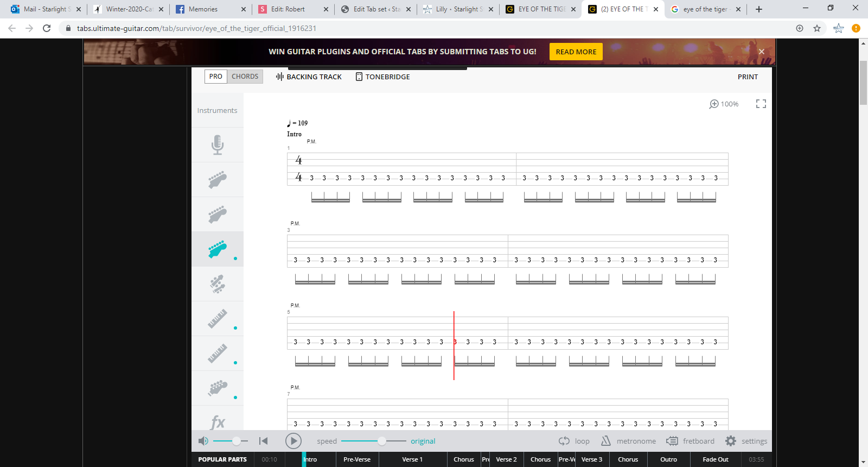Image resolution: width=868 pixels, height=467 pixels.
Task: Open the 100% zoom control
Action: click(x=724, y=104)
